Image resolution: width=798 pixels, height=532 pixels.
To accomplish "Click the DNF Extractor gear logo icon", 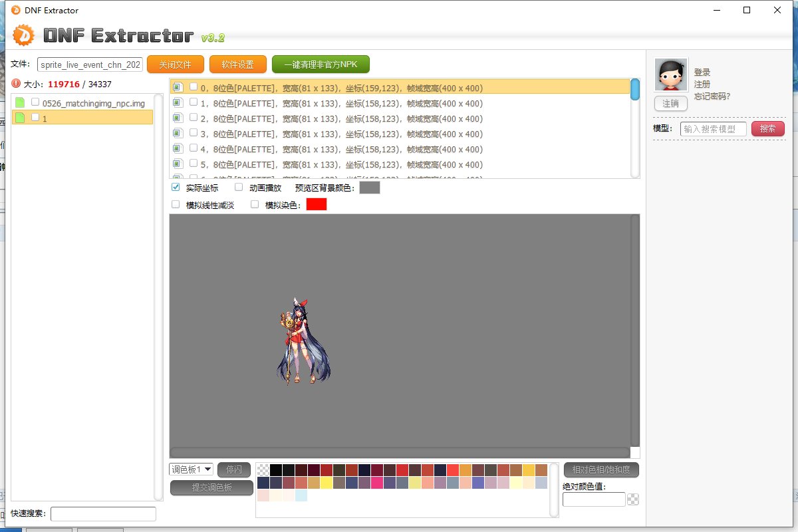I will point(23,35).
